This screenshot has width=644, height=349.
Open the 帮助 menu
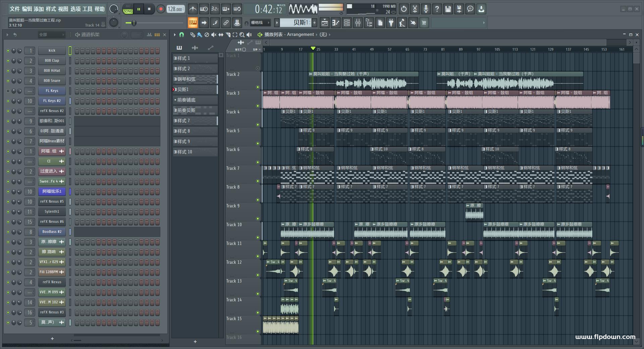tap(100, 9)
